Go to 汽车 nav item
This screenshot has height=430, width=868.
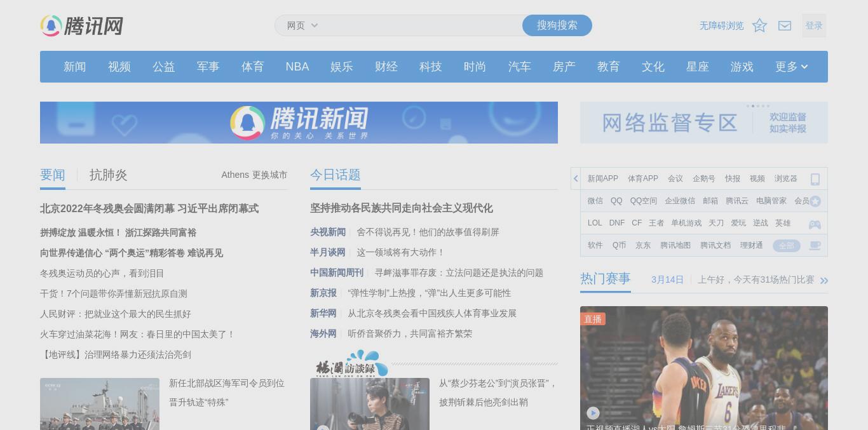coord(520,67)
